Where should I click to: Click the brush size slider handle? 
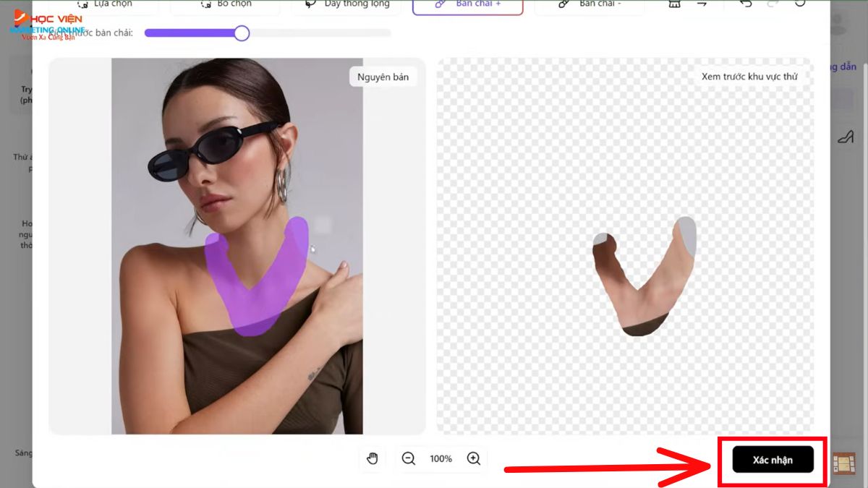click(242, 33)
